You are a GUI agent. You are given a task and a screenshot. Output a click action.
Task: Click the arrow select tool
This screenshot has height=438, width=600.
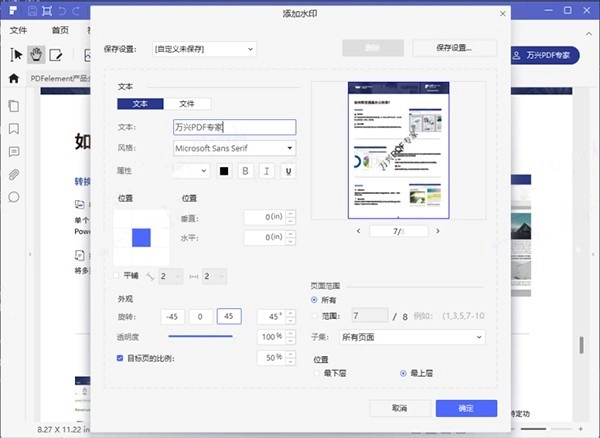(16, 54)
